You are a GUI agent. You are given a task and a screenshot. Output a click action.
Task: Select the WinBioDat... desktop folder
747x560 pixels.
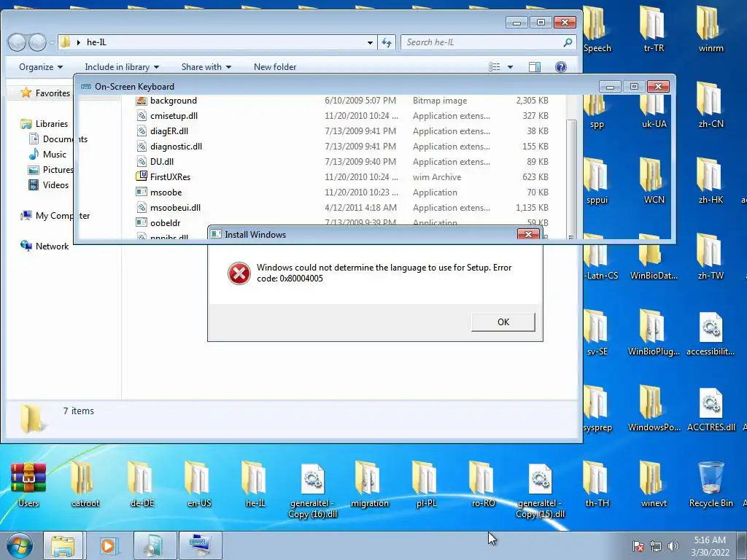(654, 257)
